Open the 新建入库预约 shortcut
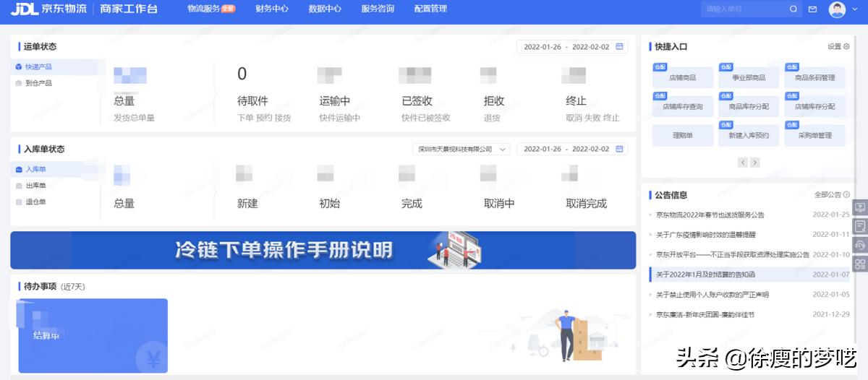Viewport: 868px width, 380px height. pos(749,135)
